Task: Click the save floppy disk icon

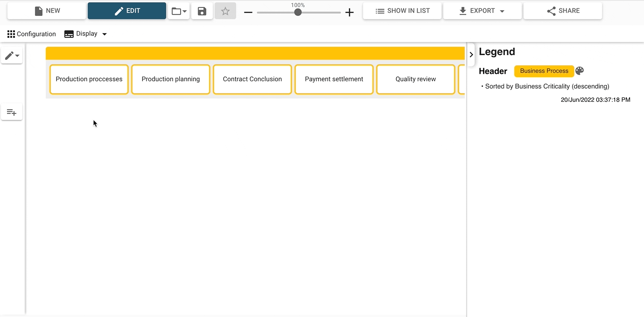Action: (202, 11)
